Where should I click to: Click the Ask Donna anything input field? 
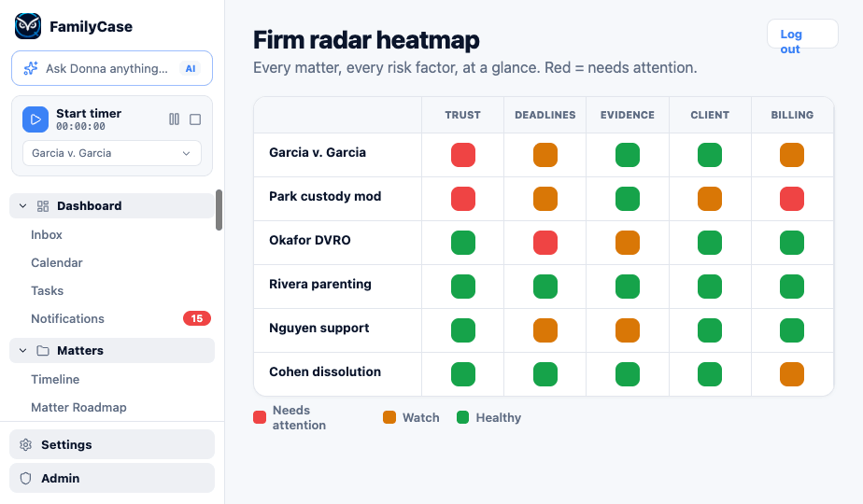(x=112, y=68)
